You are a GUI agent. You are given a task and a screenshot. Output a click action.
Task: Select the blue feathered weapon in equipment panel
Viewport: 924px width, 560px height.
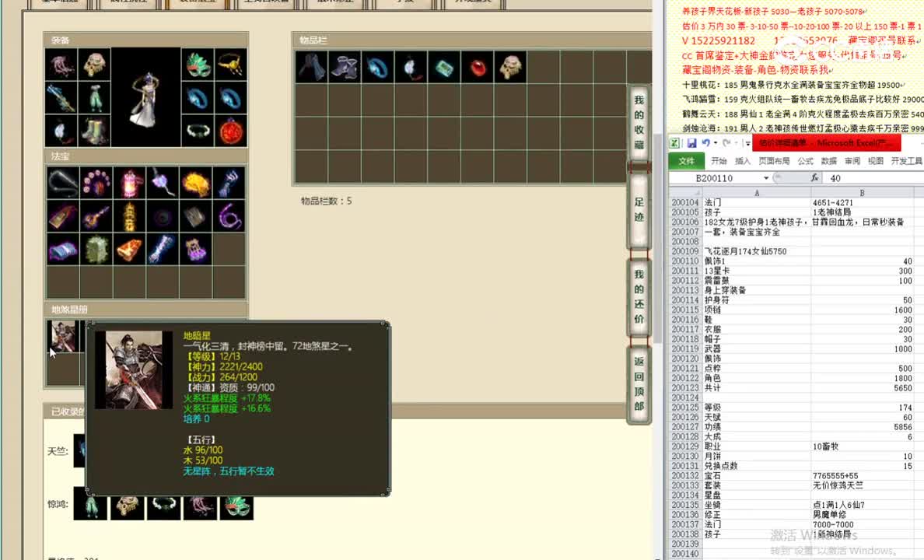(61, 97)
